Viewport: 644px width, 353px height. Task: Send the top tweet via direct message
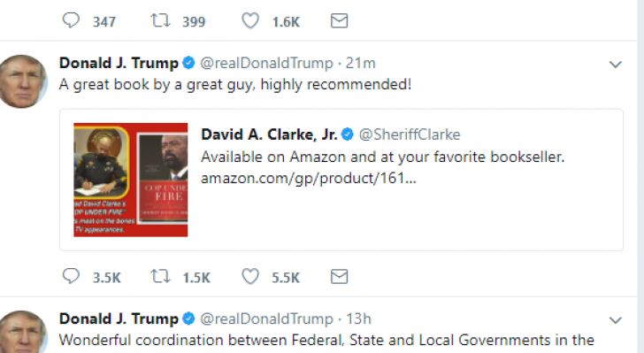point(340,20)
